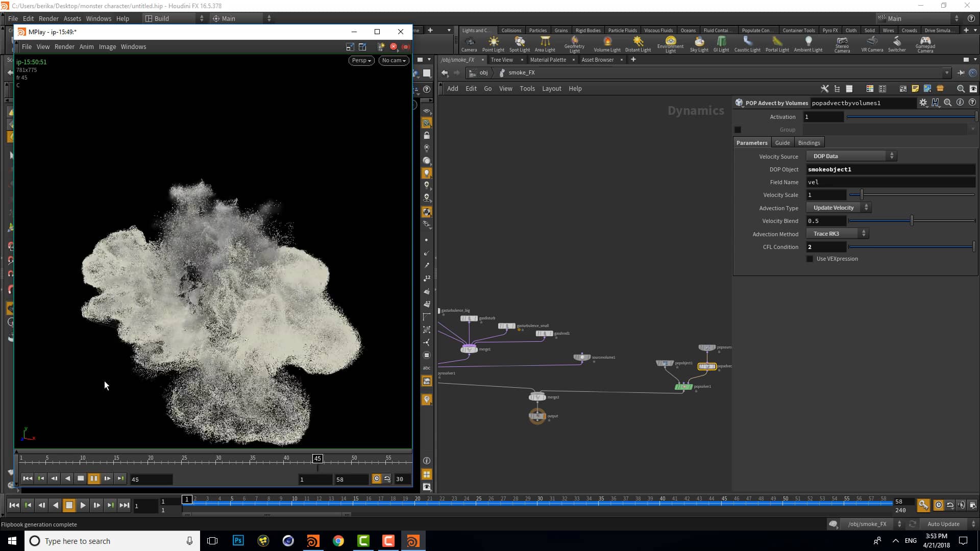The width and height of the screenshot is (980, 551).
Task: Enable the Use VEXpression checkbox
Action: click(x=810, y=259)
